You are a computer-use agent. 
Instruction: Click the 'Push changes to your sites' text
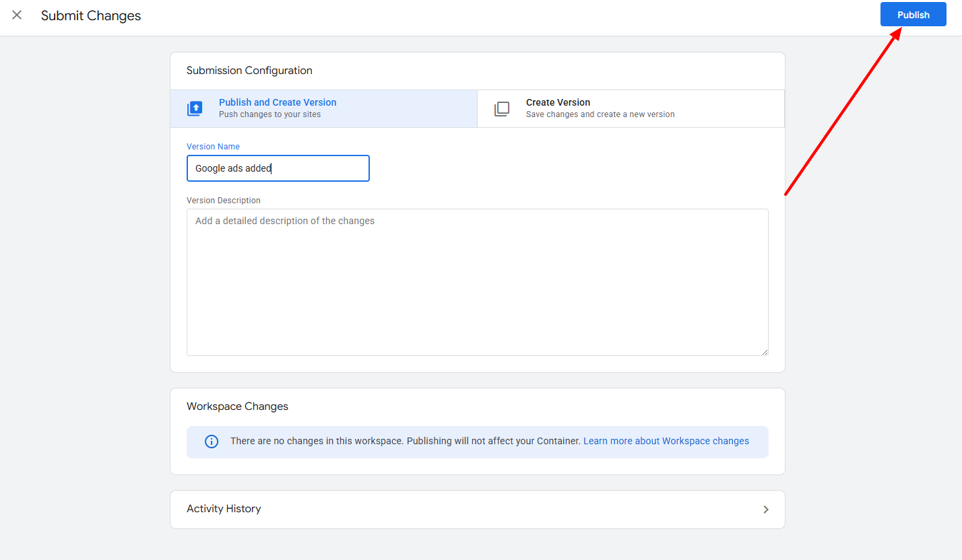point(269,114)
